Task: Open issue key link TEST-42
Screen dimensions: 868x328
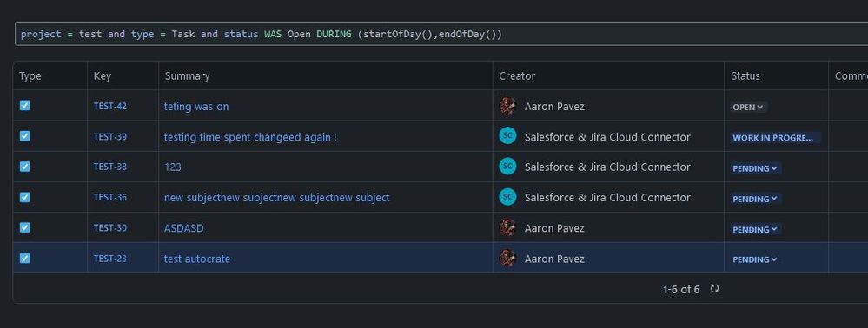Action: pos(109,106)
